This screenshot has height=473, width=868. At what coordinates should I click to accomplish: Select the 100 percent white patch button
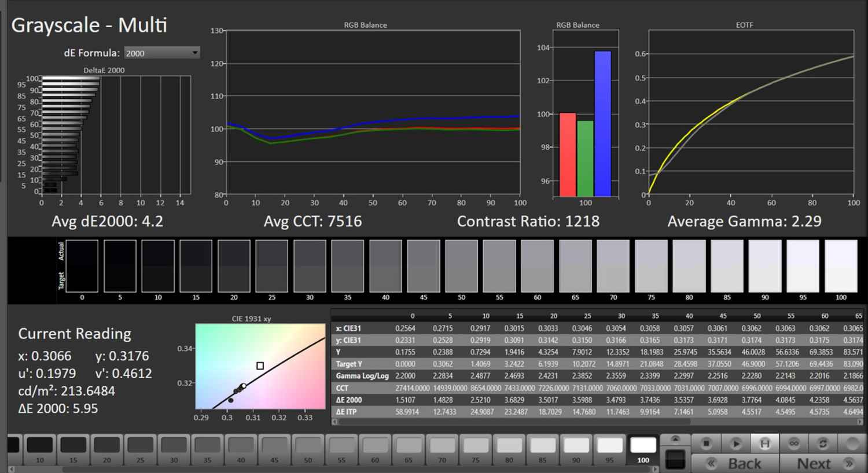click(643, 450)
